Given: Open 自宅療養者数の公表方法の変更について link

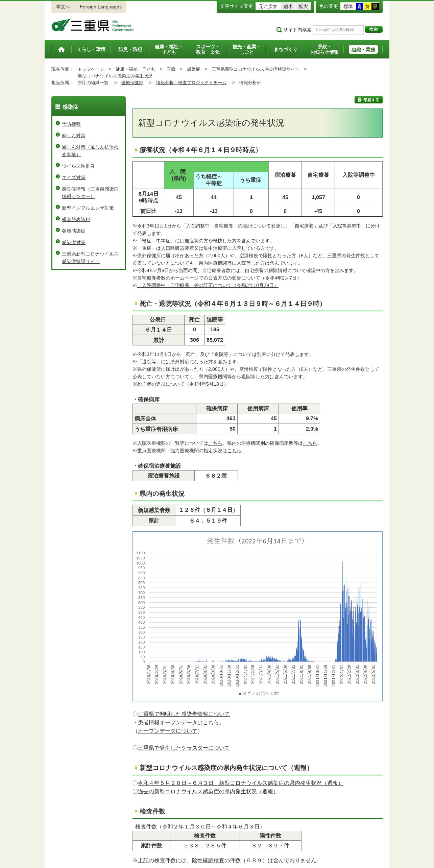Looking at the screenshot, I should (x=219, y=278).
